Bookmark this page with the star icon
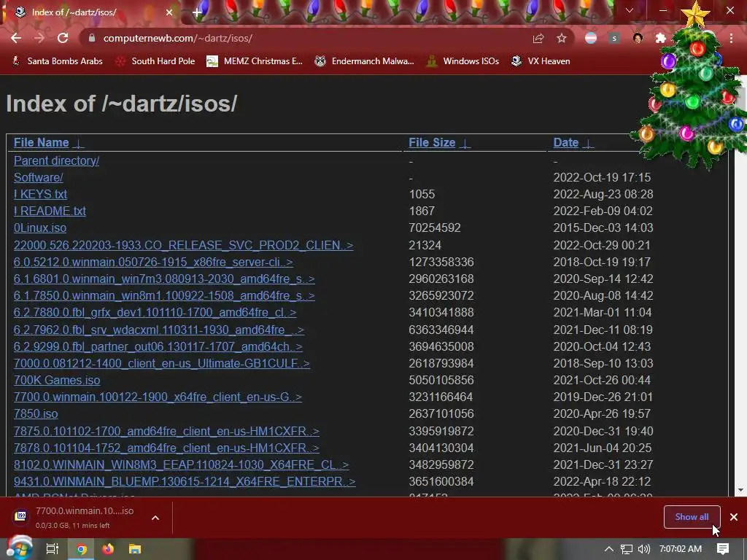747x560 pixels. pos(562,39)
